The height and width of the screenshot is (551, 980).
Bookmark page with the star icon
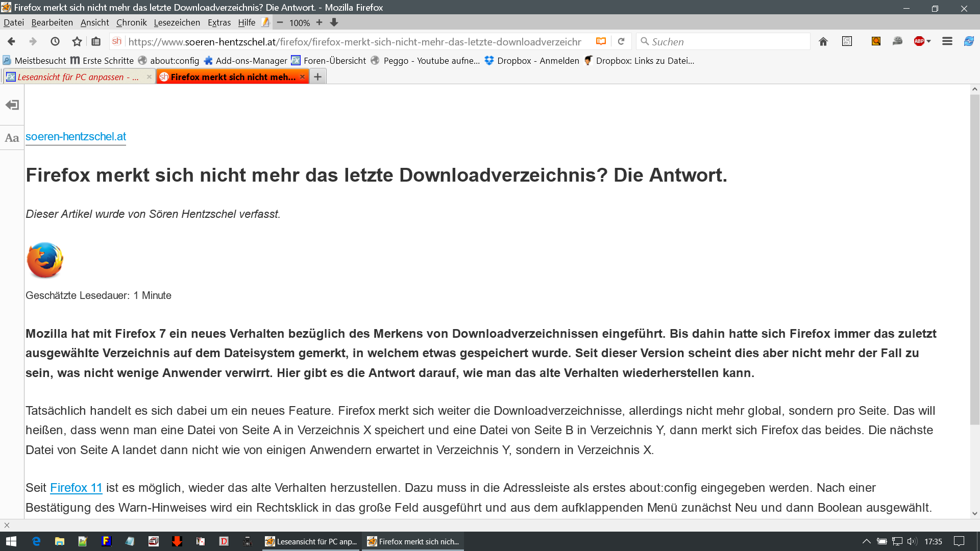point(77,41)
